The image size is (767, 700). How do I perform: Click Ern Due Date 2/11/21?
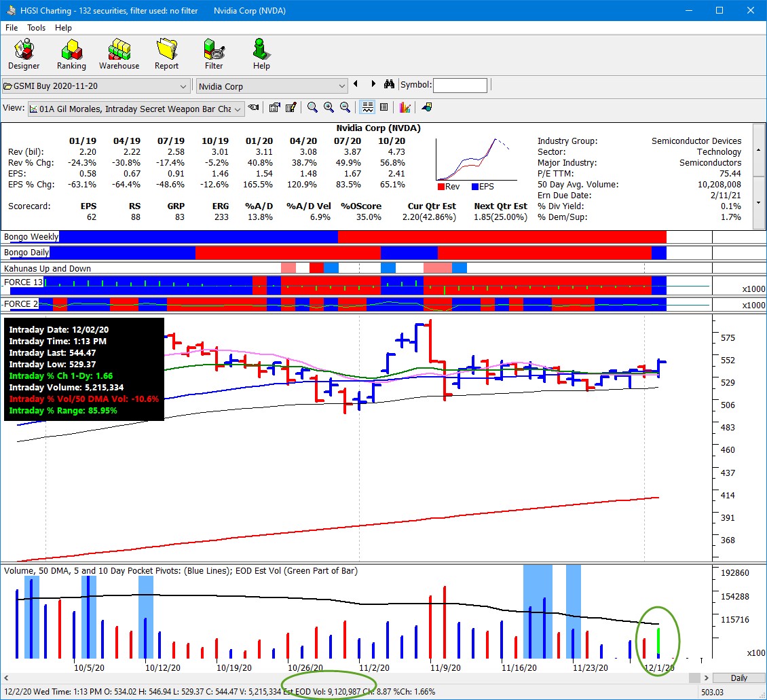click(x=726, y=195)
